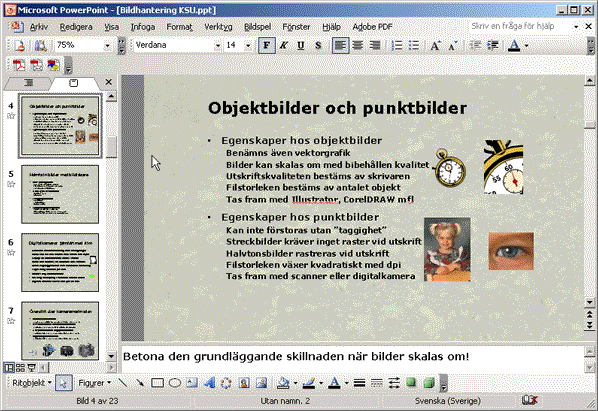The height and width of the screenshot is (411, 598).
Task: Close the slide thumbnail pane
Action: click(108, 82)
